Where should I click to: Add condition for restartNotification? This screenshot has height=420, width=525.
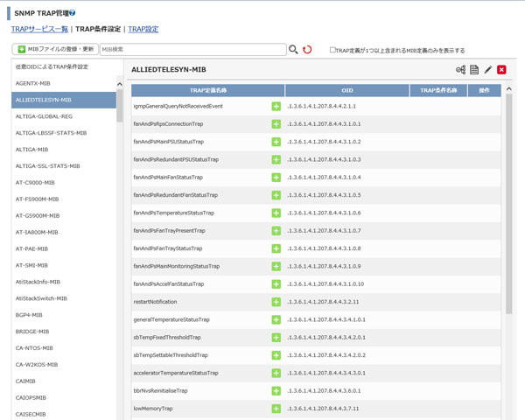pos(276,302)
